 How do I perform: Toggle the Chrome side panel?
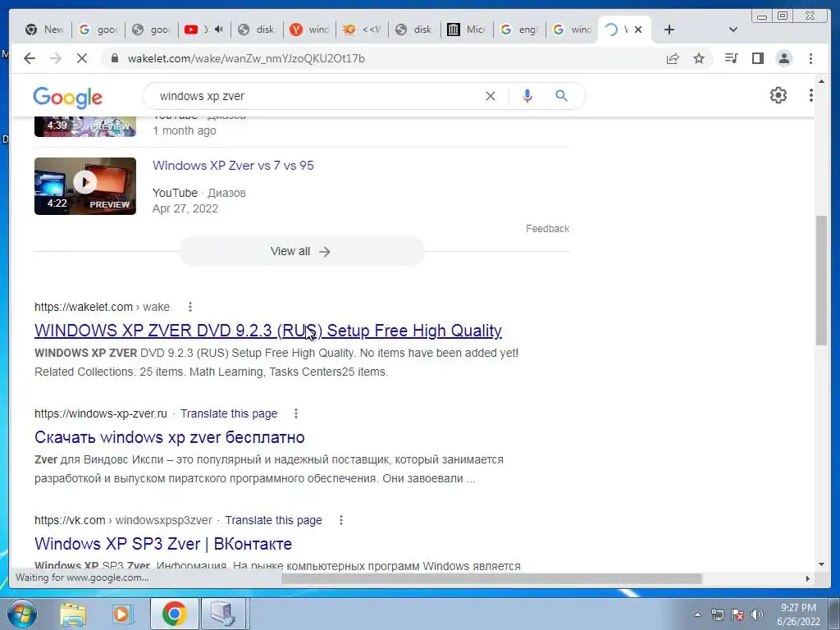point(757,58)
